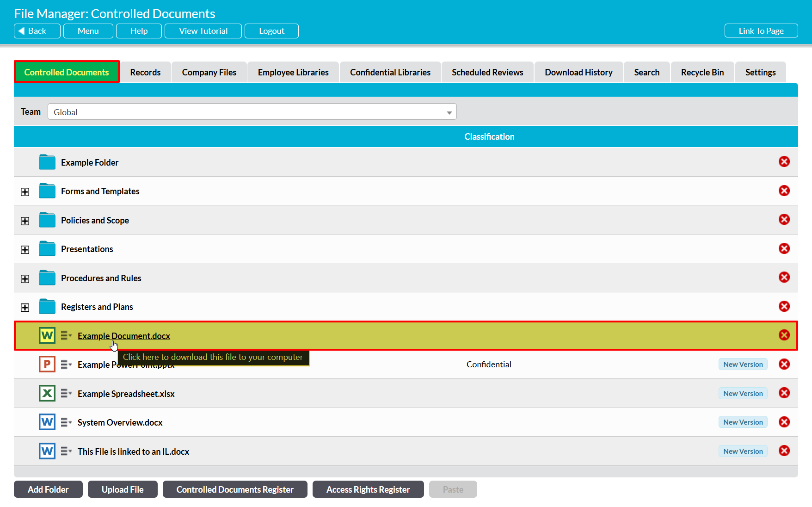Switch to the Scheduled Reviews tab
Screen dimensions: 812x507
click(x=487, y=72)
